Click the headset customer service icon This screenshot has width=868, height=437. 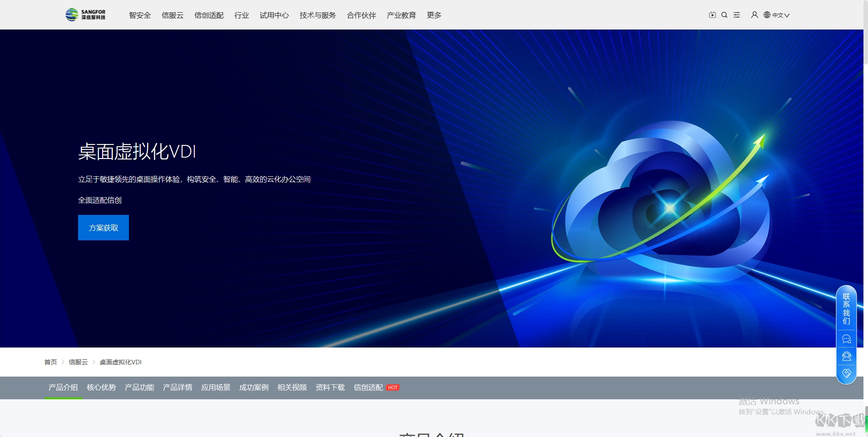point(846,357)
